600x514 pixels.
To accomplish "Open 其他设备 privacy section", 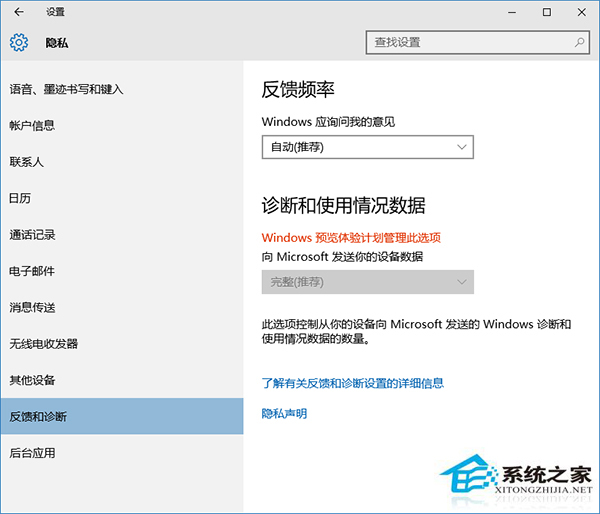I will click(122, 380).
